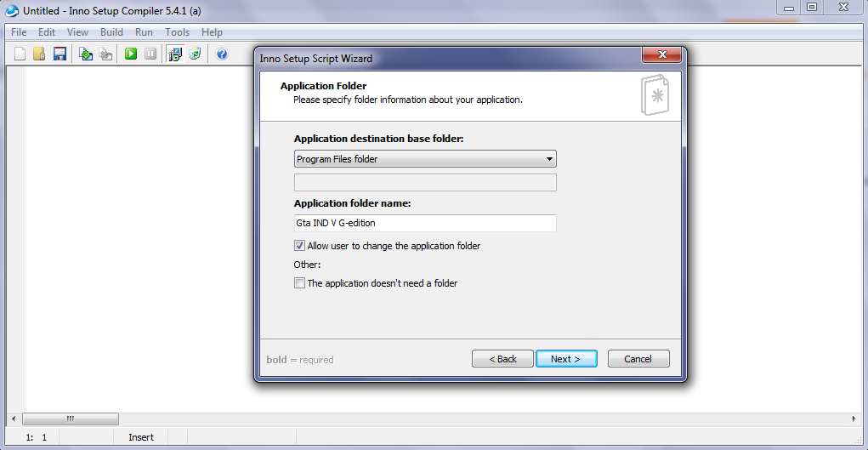Open the Run menu
868x450 pixels.
pos(144,32)
